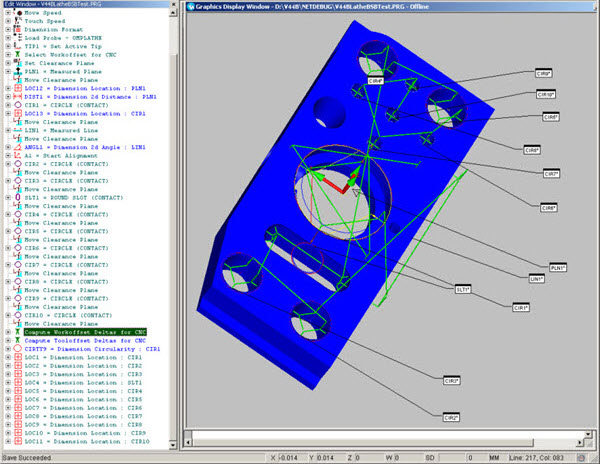600x464 pixels.
Task: Select Compute Tooloffset Deltas for CNC
Action: pyautogui.click(x=86, y=340)
